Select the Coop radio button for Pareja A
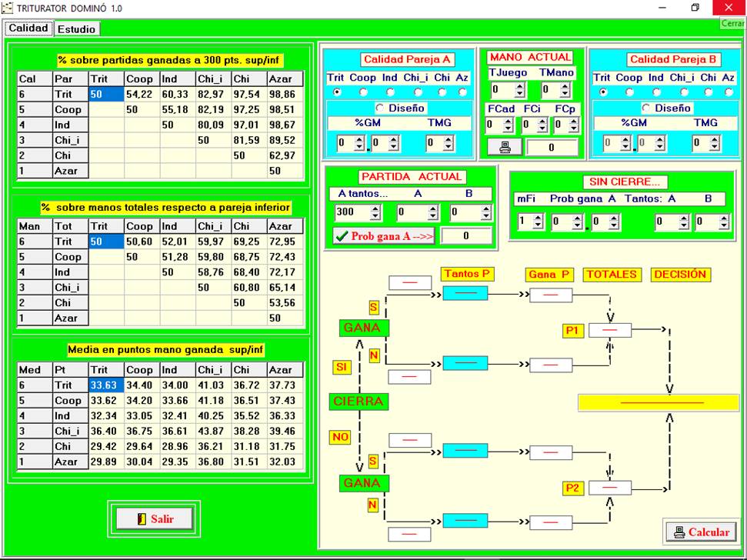This screenshot has height=560, width=747. pyautogui.click(x=363, y=92)
